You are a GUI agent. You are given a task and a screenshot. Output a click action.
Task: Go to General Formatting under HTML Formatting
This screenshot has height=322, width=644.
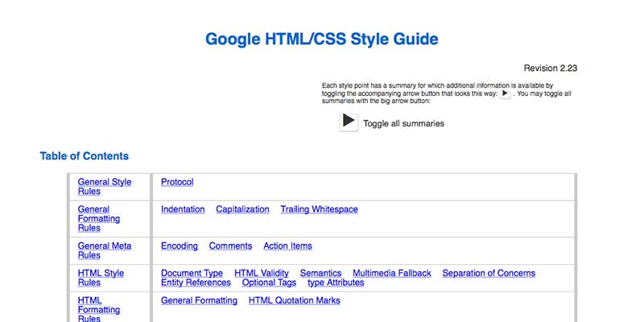coord(199,300)
